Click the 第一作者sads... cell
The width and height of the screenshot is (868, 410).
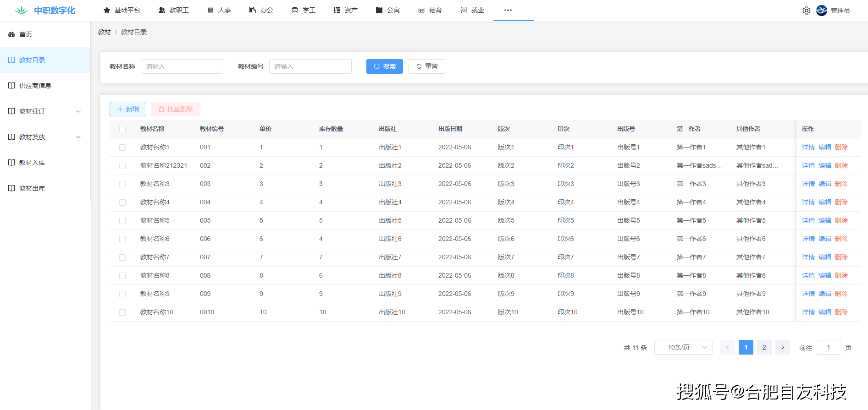pyautogui.click(x=699, y=165)
